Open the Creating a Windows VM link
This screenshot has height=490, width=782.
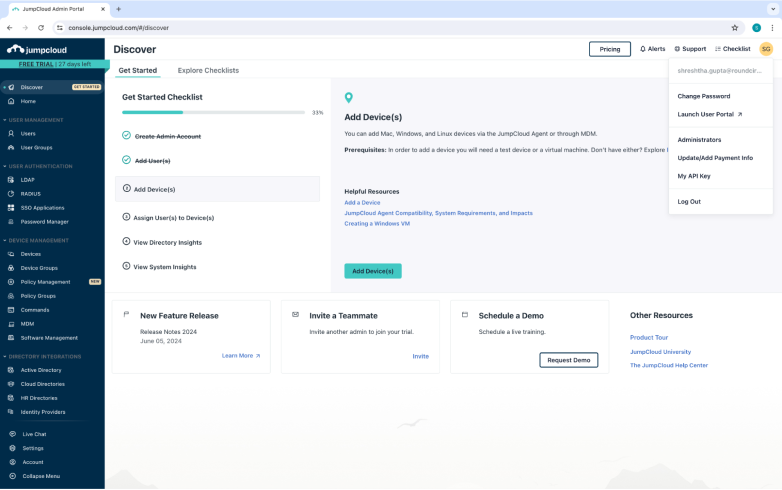point(377,223)
